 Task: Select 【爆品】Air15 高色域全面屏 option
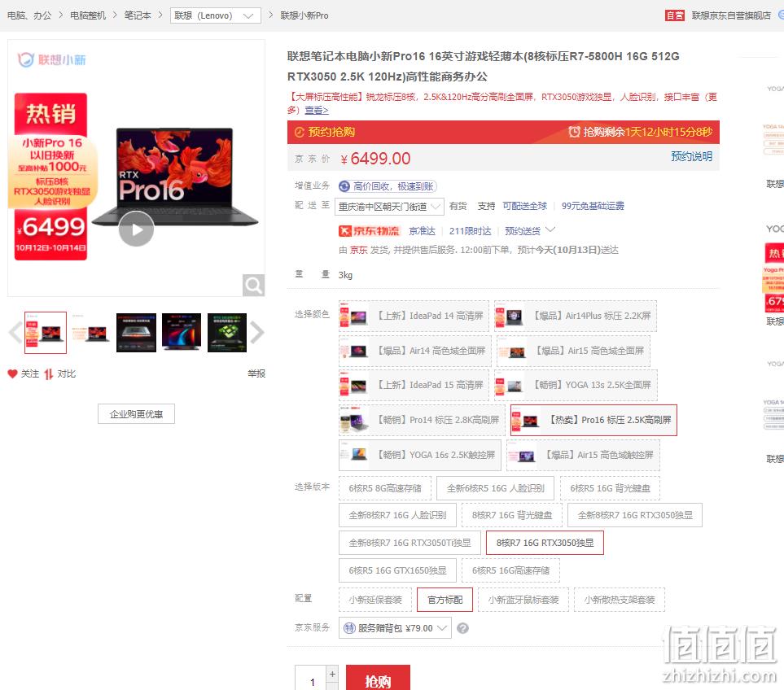coord(573,351)
